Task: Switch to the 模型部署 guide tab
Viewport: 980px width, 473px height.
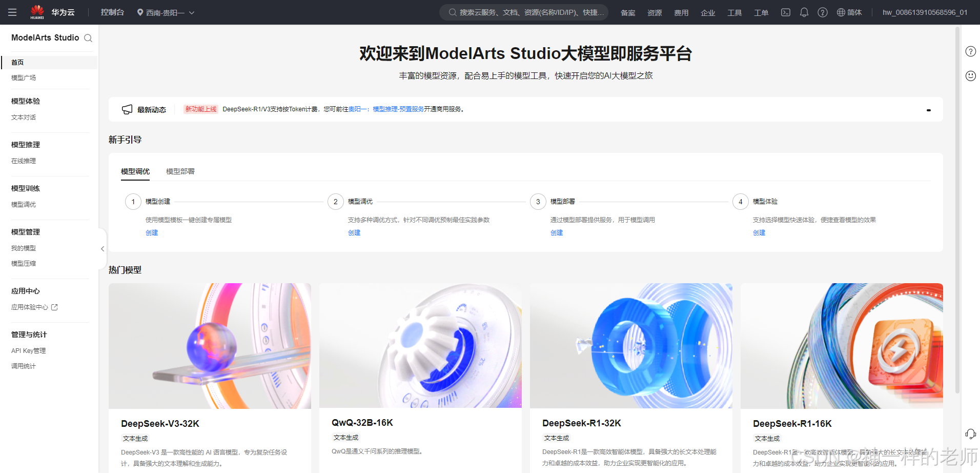Action: 180,171
